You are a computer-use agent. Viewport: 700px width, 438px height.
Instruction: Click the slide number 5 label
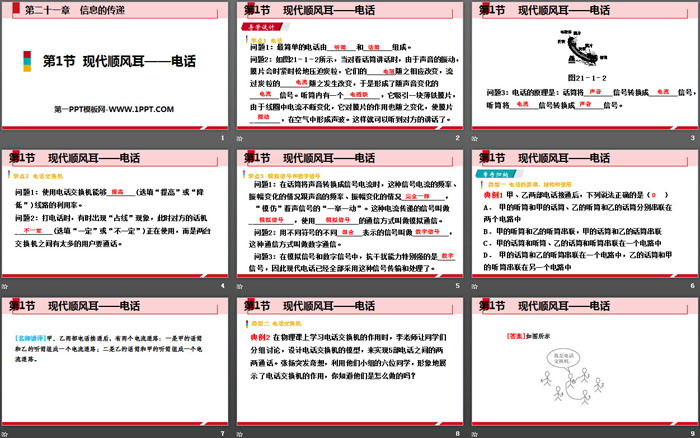tap(457, 286)
